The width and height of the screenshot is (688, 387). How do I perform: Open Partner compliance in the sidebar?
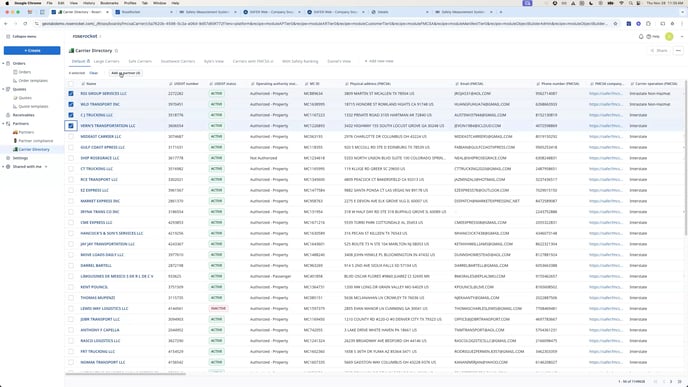(x=33, y=141)
